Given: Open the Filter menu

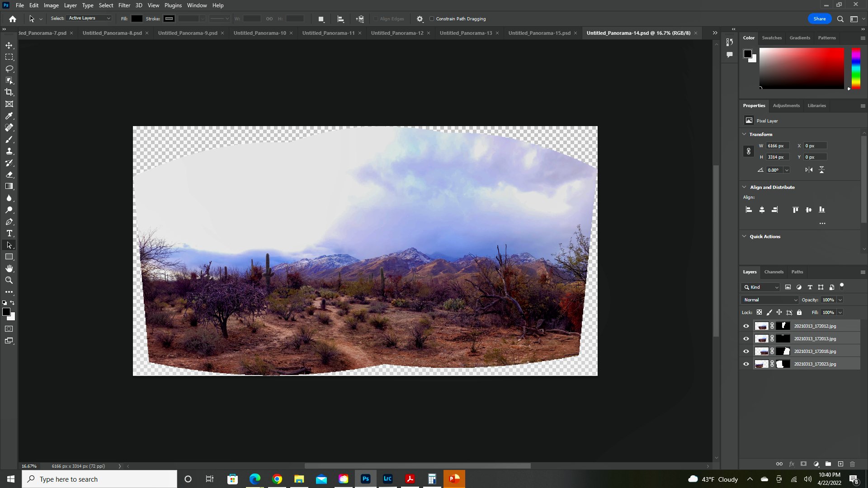Looking at the screenshot, I should click(x=124, y=5).
